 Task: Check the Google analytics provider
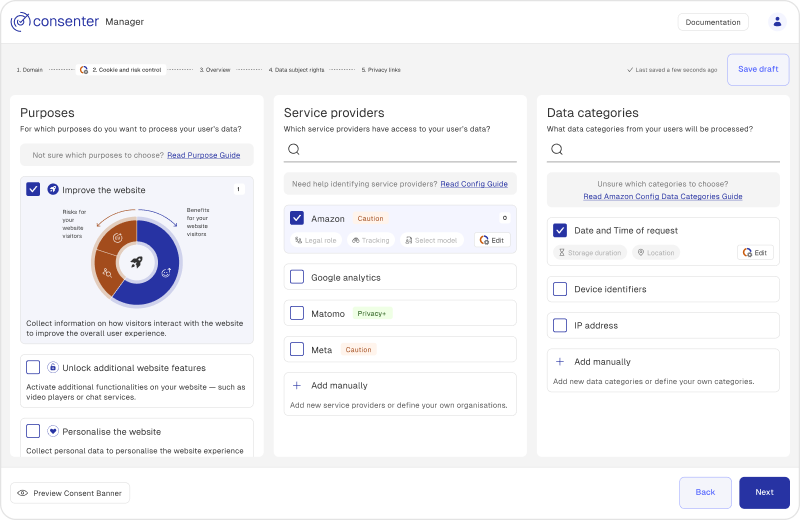click(x=297, y=277)
